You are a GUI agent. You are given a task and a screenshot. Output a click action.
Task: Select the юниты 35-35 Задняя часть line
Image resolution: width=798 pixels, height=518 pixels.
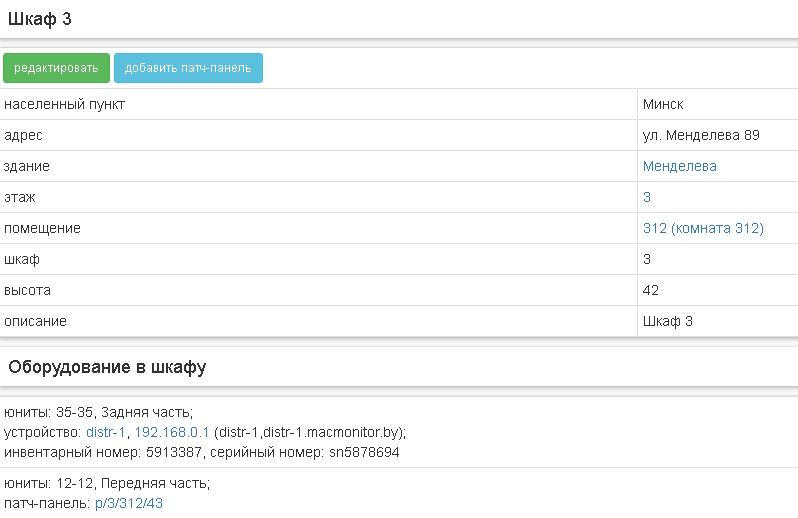[x=98, y=412]
